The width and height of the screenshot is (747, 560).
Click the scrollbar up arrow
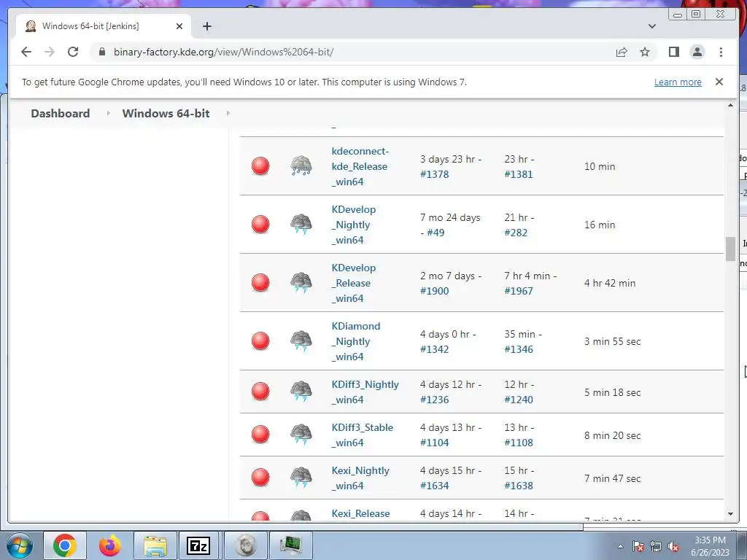[x=730, y=105]
